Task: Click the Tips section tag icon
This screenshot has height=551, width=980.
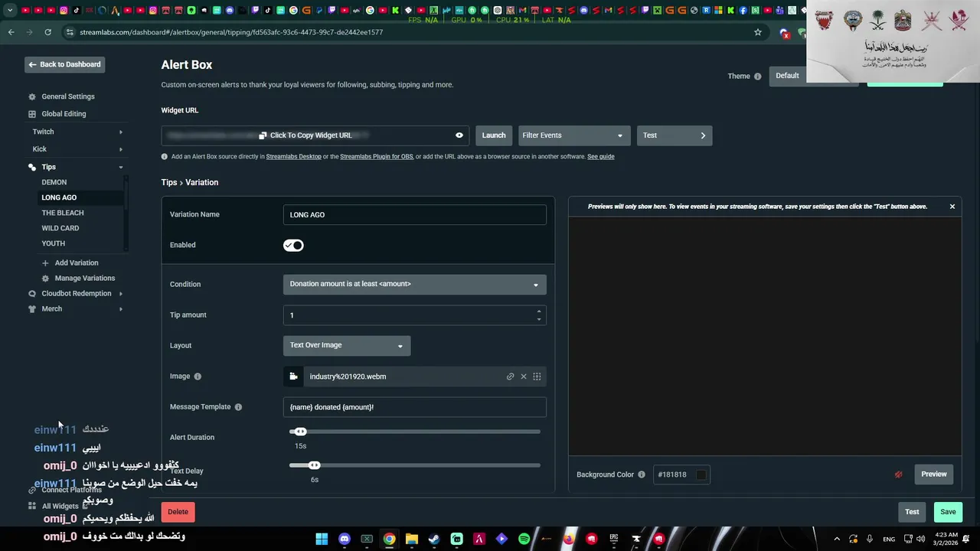Action: pos(32,167)
